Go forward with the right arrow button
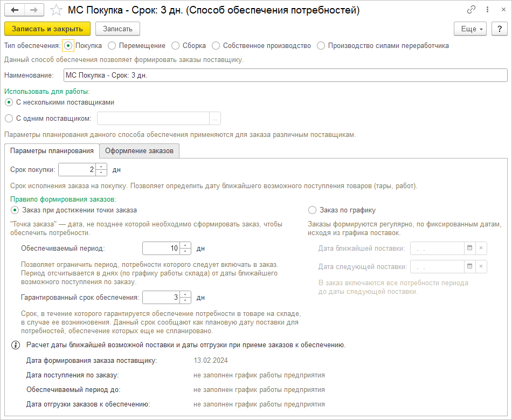The image size is (512, 420). [x=34, y=10]
